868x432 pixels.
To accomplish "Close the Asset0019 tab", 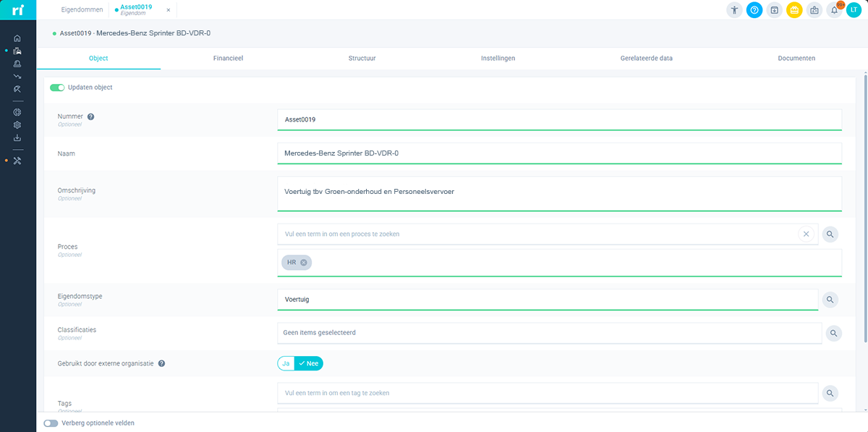I will pyautogui.click(x=169, y=10).
